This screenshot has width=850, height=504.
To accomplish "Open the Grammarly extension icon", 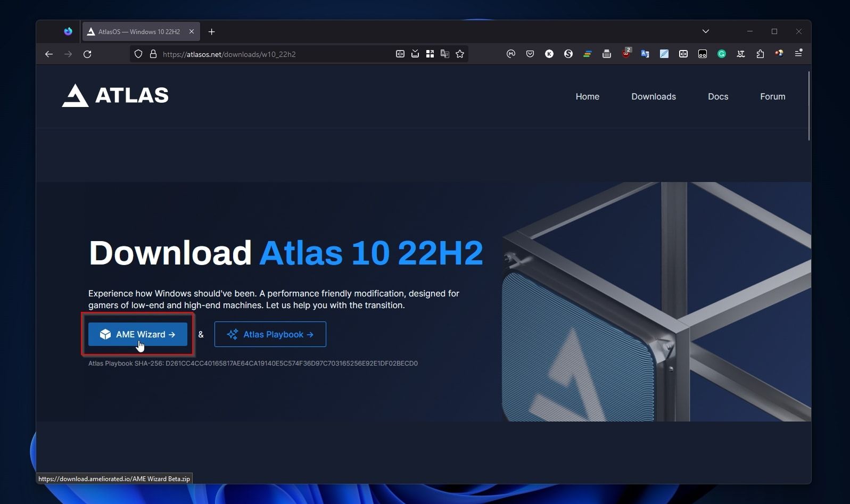I will click(722, 54).
